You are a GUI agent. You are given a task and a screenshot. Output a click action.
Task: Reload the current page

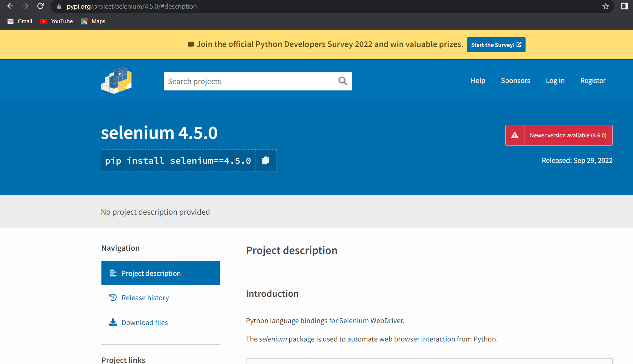pos(40,6)
